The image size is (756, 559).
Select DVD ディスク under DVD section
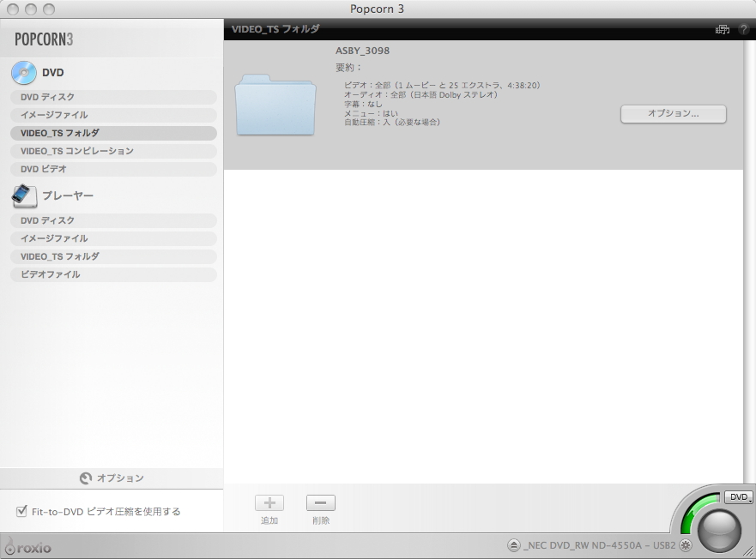(113, 97)
